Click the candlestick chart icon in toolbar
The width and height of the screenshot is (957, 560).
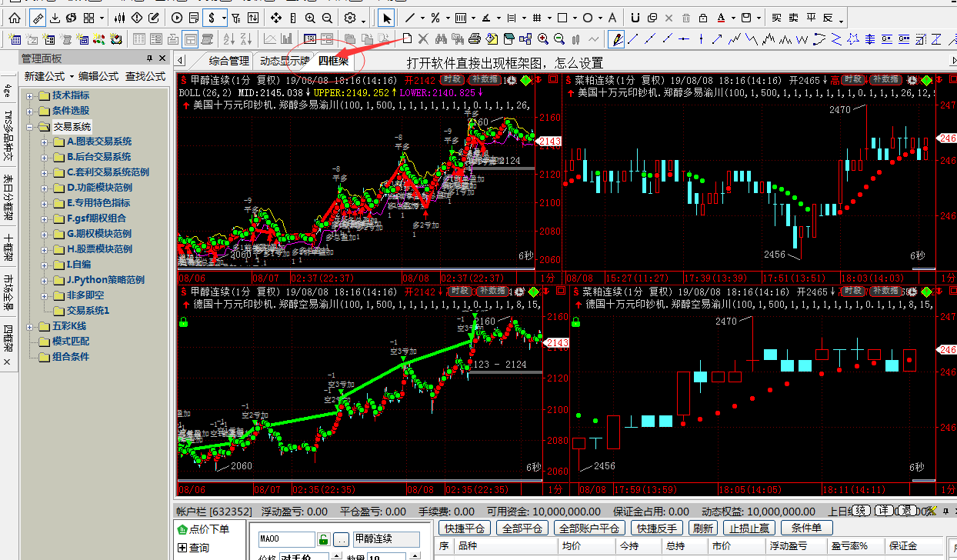coord(119,18)
